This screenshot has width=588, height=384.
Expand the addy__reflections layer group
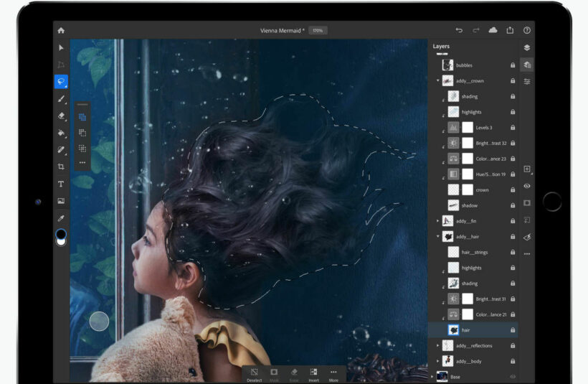click(x=437, y=345)
